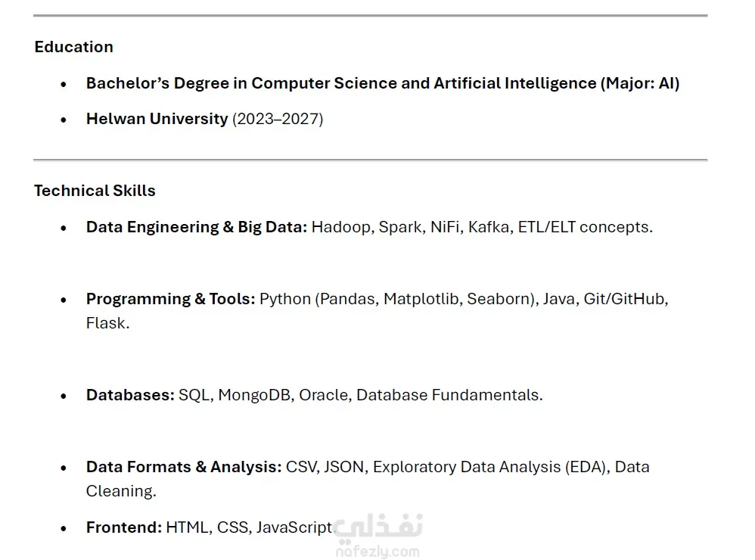
Task: Click the Technical Skills heading
Action: coord(95,191)
